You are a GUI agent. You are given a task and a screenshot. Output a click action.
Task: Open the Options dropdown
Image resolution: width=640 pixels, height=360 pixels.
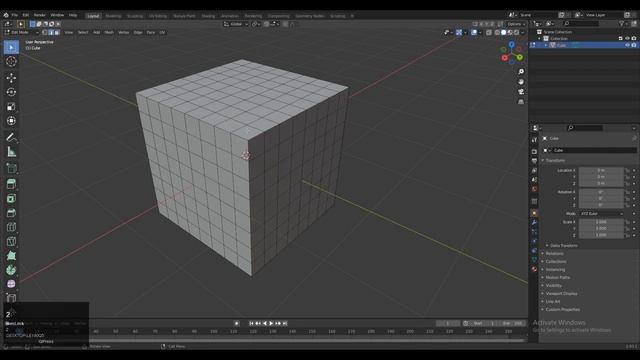[x=516, y=24]
